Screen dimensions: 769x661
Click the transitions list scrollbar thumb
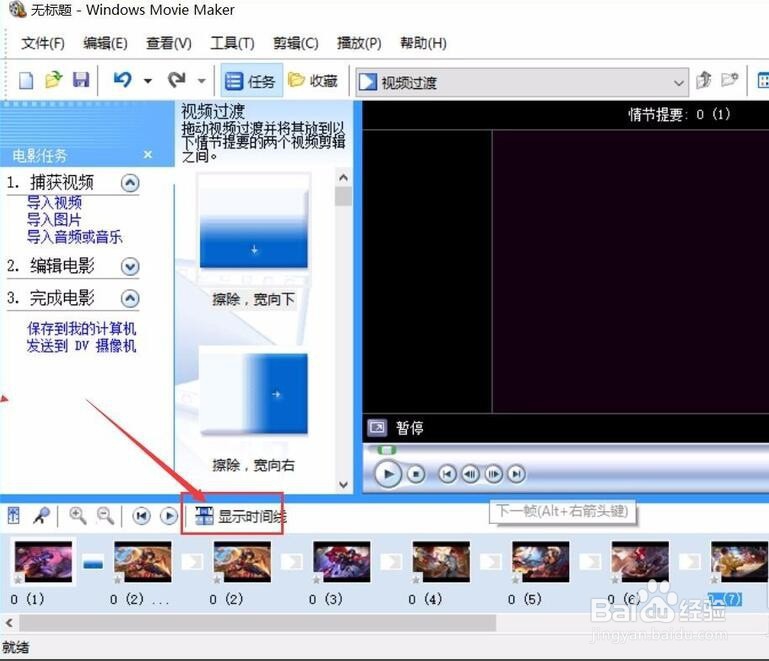click(344, 196)
